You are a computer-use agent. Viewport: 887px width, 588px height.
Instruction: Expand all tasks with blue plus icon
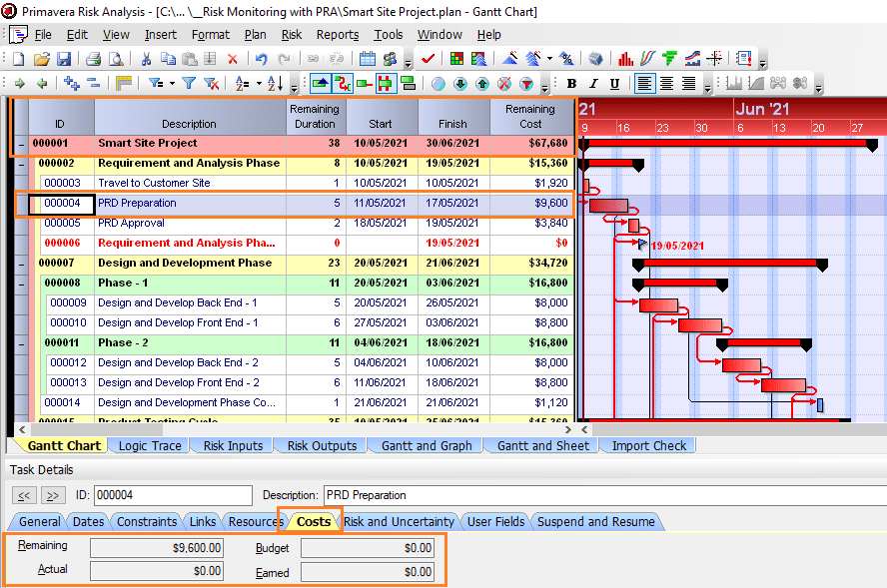point(72,84)
